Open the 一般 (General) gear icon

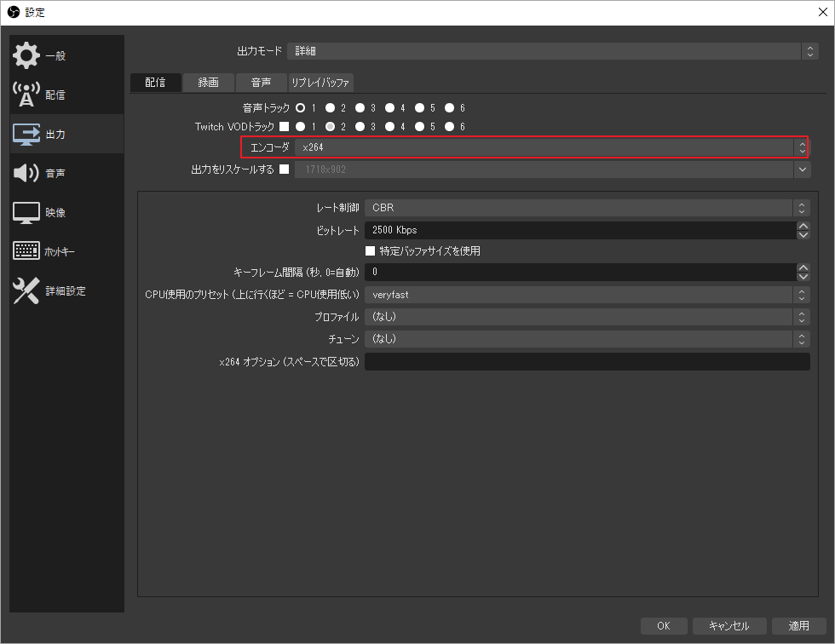coord(26,55)
